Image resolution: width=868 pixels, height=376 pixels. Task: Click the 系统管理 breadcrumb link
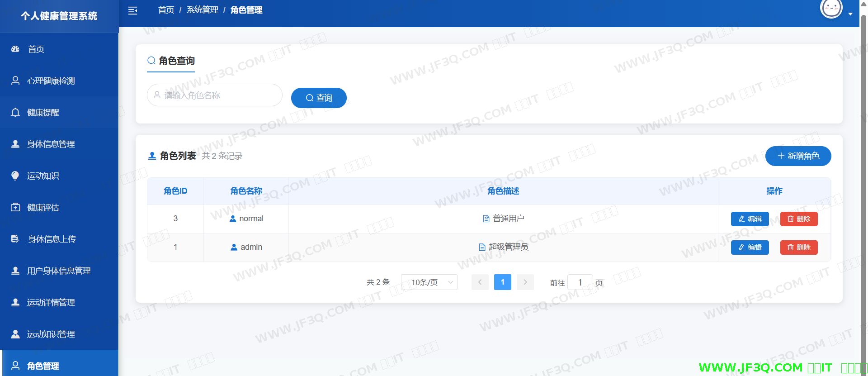click(202, 10)
